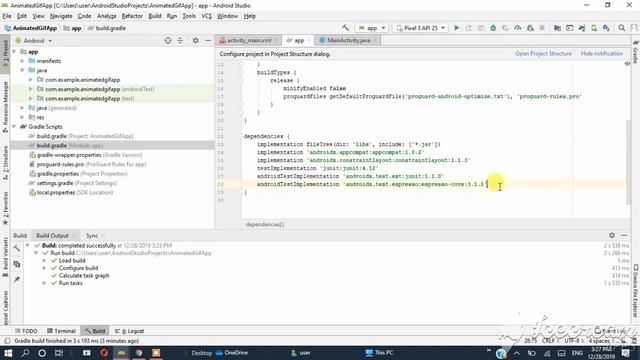Click Hide notification link

point(602,54)
